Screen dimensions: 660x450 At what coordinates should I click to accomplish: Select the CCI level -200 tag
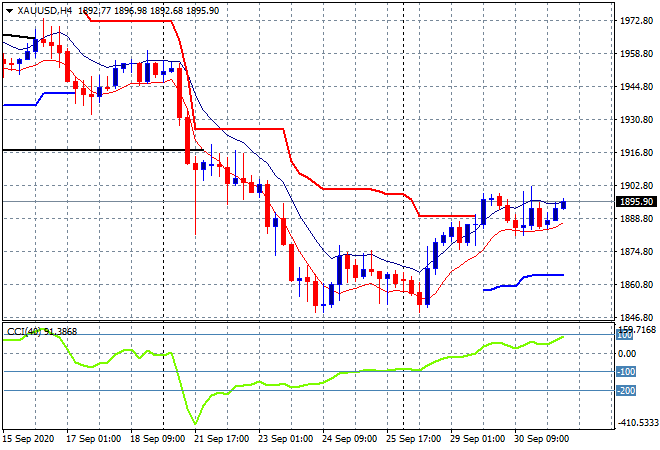pyautogui.click(x=626, y=391)
